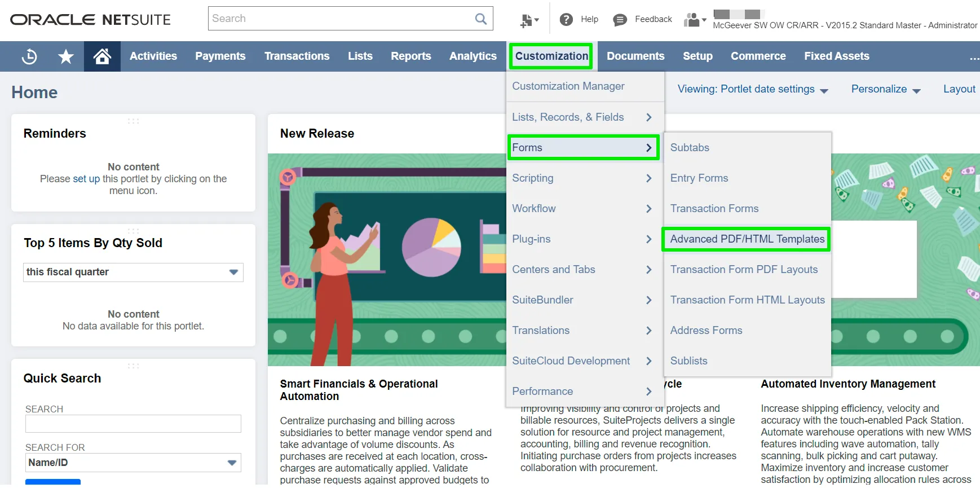Open Customization Manager

tap(568, 86)
